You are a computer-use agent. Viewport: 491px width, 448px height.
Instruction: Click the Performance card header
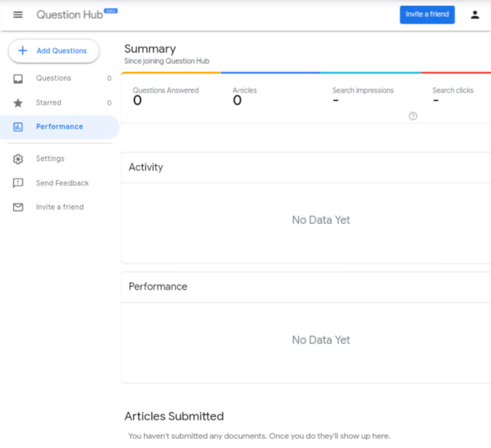tap(306, 287)
